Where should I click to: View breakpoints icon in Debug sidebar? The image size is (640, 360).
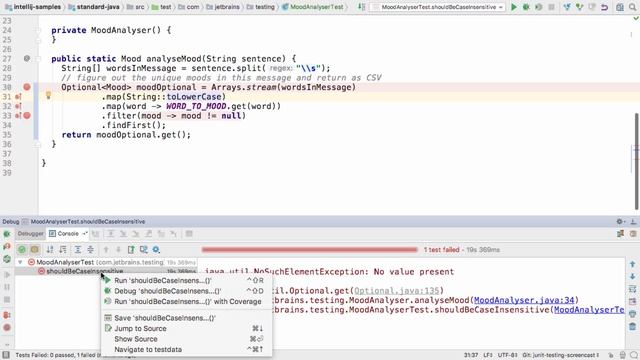(x=7, y=315)
